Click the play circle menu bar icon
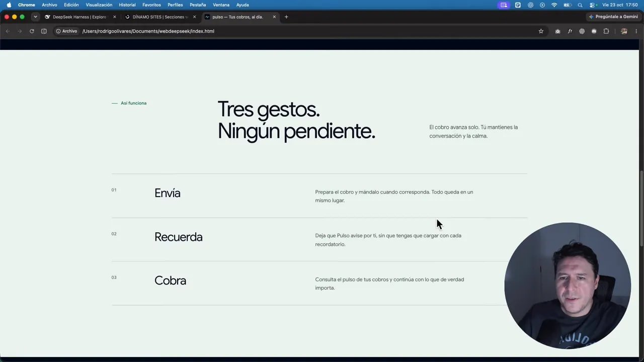The height and width of the screenshot is (362, 644). [542, 5]
